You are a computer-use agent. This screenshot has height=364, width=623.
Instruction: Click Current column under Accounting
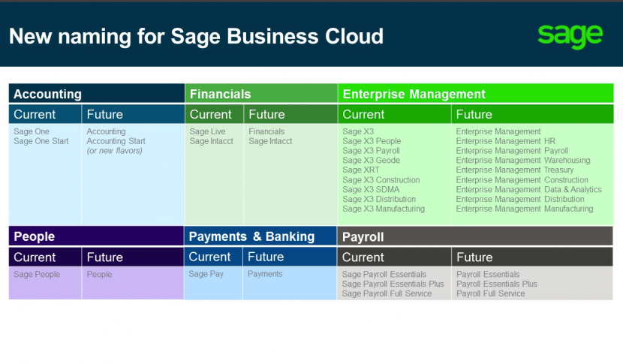pos(45,114)
